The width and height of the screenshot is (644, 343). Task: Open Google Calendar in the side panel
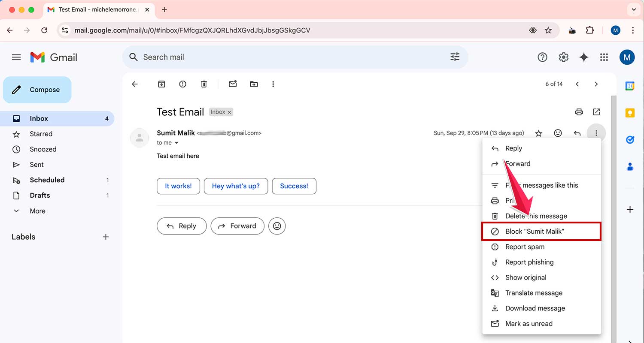pyautogui.click(x=630, y=86)
